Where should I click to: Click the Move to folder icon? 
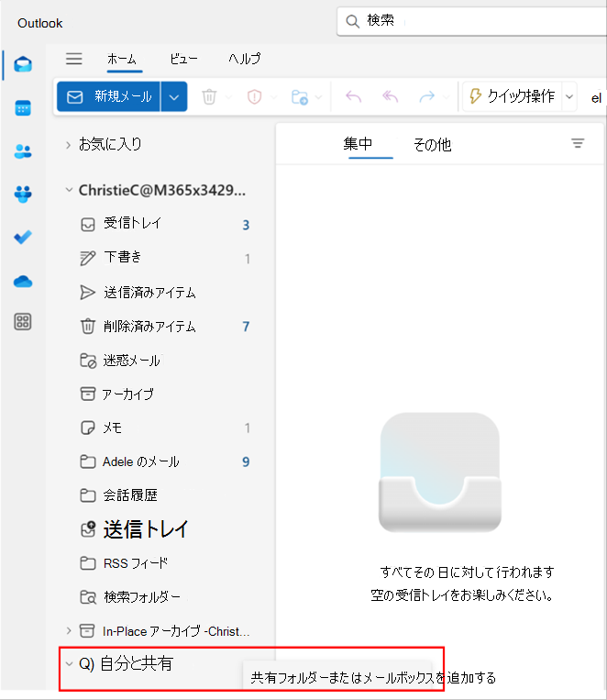(300, 96)
